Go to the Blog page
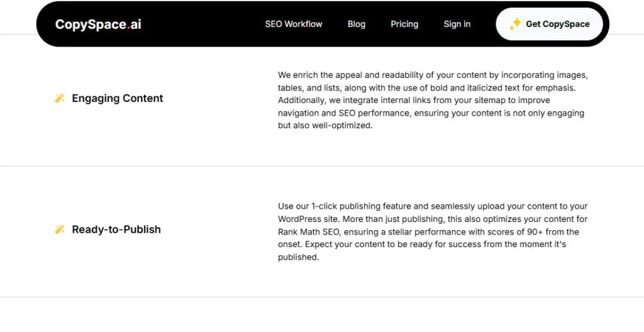Screen dimensions: 644x332 (x=356, y=24)
